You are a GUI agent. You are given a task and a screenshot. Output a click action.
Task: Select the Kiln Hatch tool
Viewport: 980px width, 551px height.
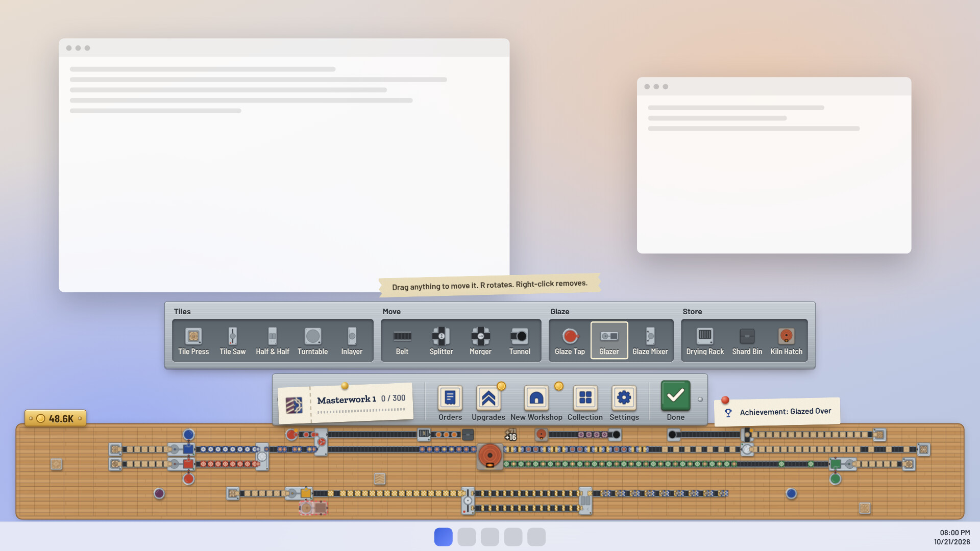click(x=787, y=341)
